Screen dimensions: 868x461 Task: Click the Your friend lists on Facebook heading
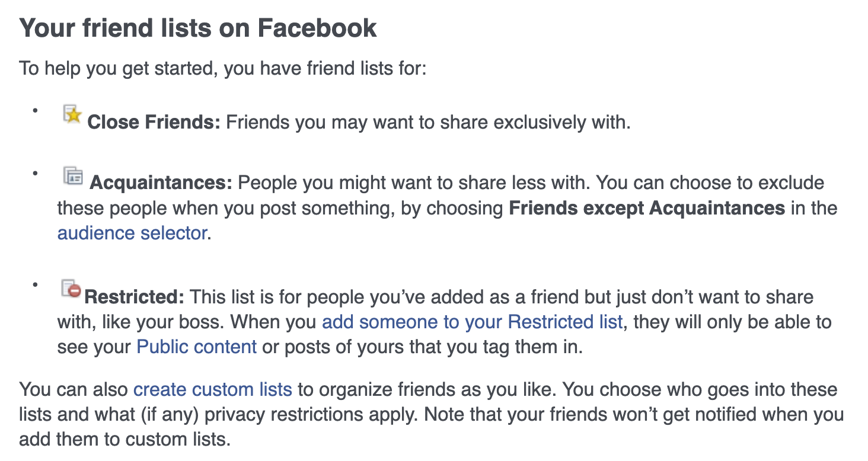click(198, 28)
